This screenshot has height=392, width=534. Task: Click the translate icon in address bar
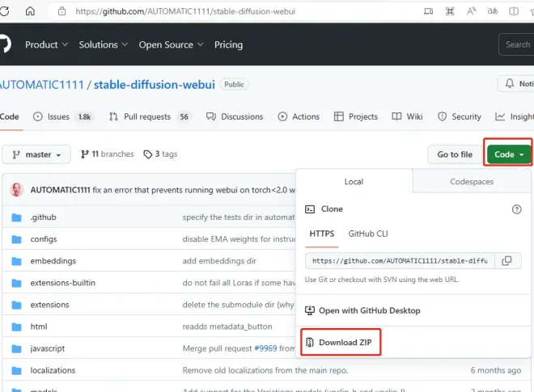point(493,11)
